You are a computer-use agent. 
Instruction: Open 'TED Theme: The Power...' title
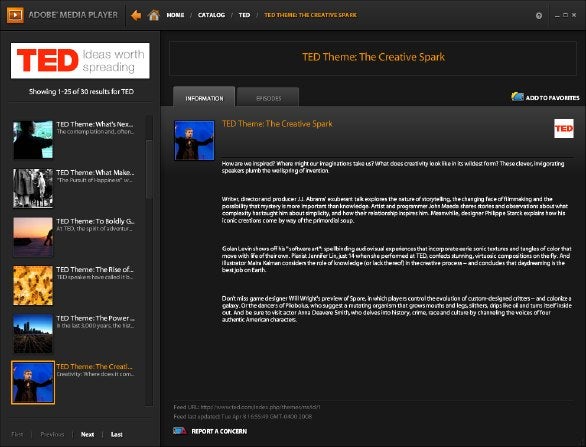(x=95, y=318)
